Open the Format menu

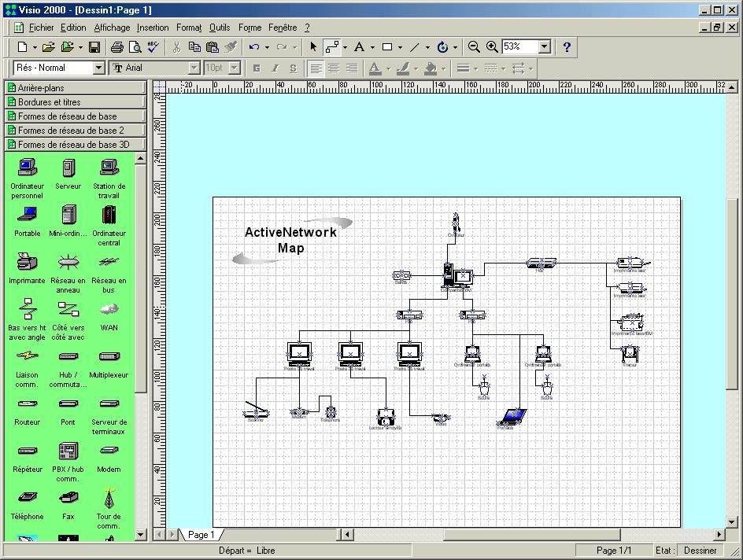coord(189,28)
